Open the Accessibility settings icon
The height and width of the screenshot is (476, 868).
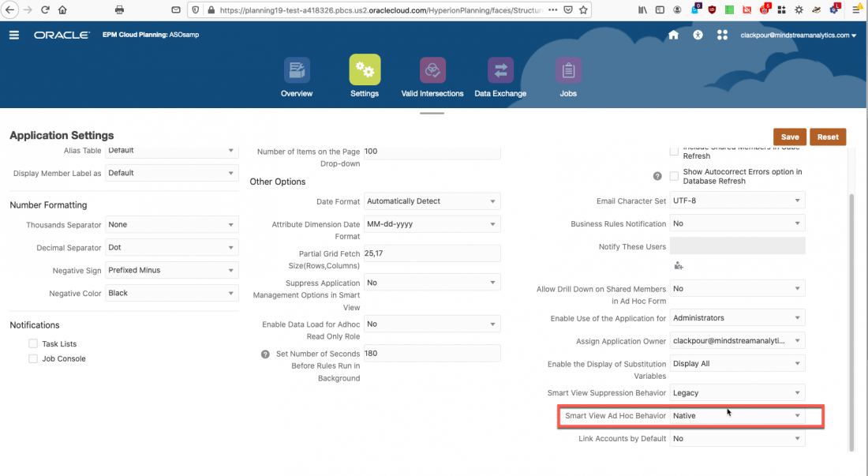697,35
